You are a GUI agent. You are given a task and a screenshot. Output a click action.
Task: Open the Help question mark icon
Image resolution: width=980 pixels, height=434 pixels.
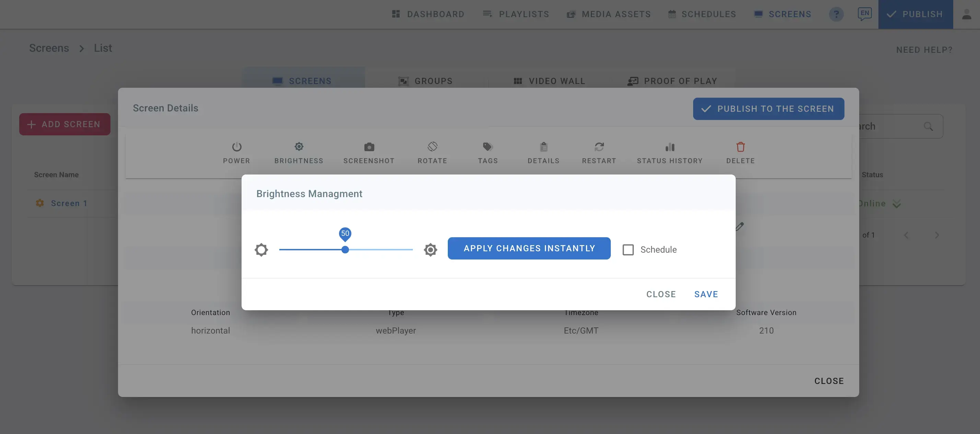836,14
